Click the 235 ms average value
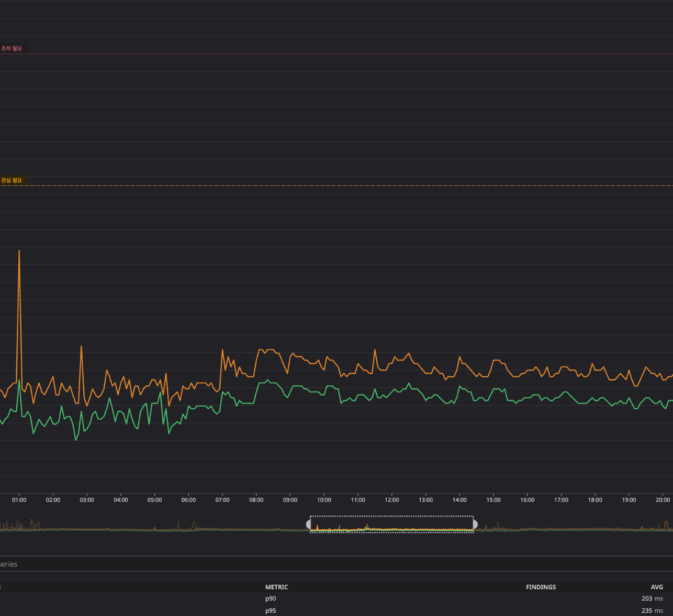This screenshot has height=616, width=673. [x=652, y=611]
